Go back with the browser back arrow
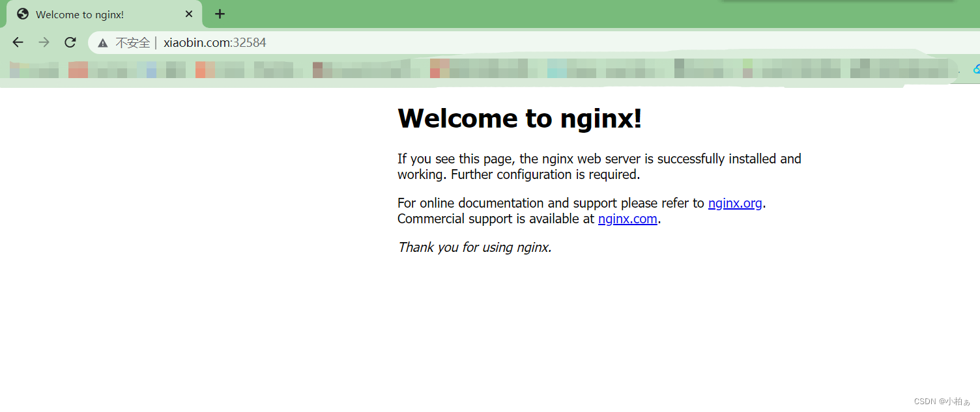 18,42
